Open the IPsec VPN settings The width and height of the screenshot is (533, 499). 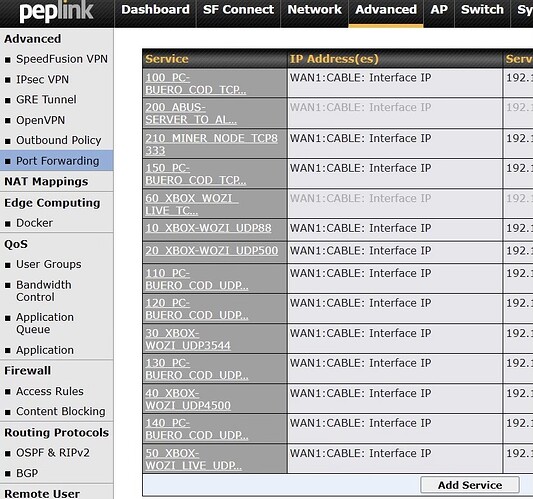pos(42,80)
